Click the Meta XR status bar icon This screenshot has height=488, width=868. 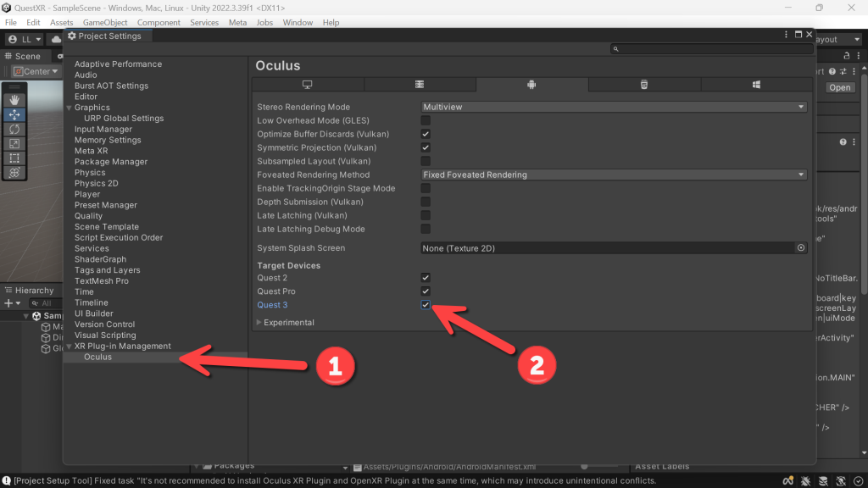[x=787, y=481]
